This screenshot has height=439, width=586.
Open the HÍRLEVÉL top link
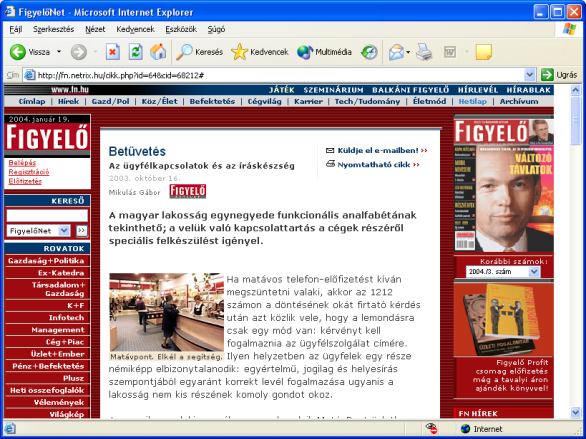click(478, 90)
